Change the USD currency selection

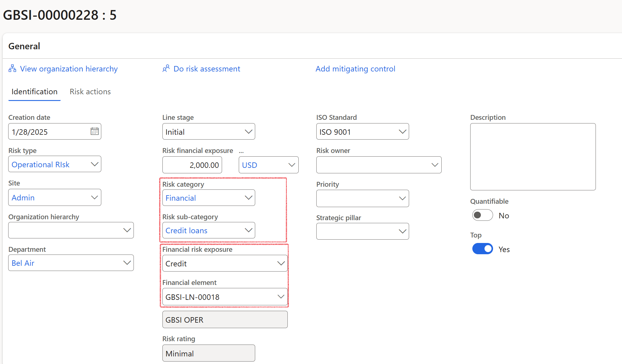click(291, 165)
